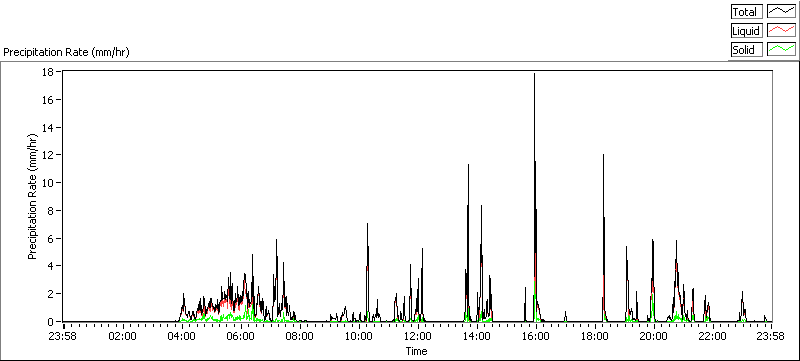Screen dimensions: 800x361
Task: Click the 0 minimum Y-axis value
Action: pyautogui.click(x=51, y=322)
